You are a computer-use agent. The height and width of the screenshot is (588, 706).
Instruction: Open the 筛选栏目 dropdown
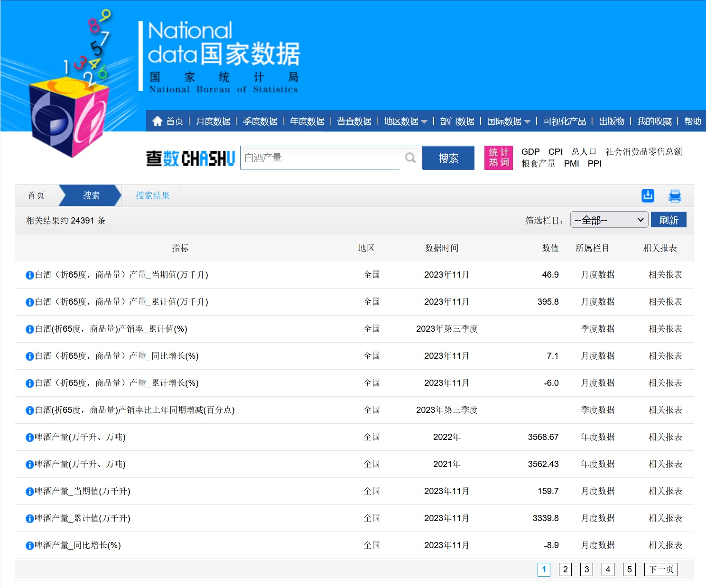609,220
